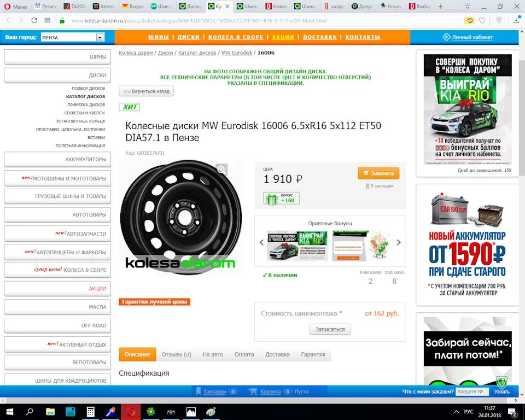
Task: Open Paint palette taskbar icon
Action: (x=211, y=412)
